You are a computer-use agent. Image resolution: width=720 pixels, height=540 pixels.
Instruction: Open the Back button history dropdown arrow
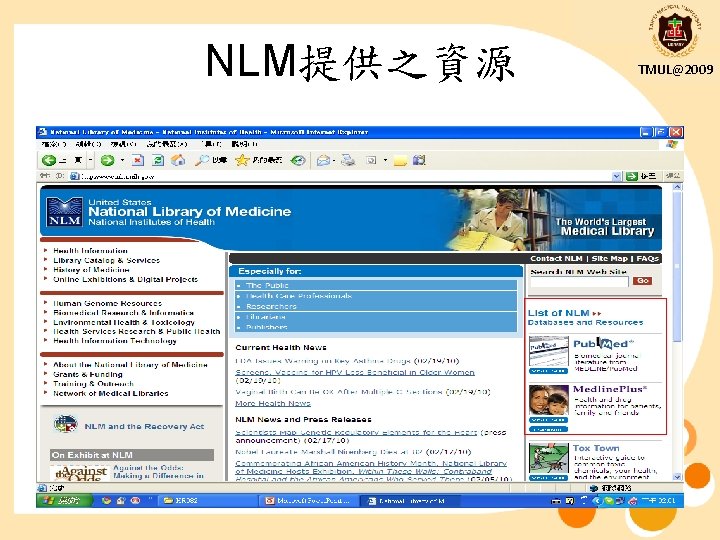91,160
